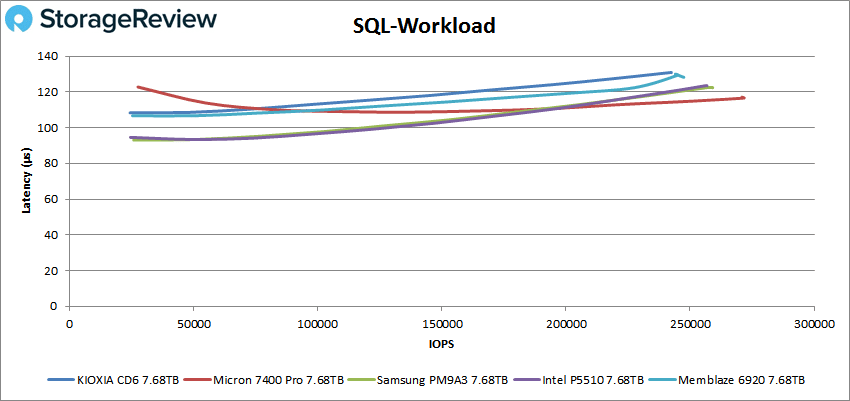Select the Latency (µs) axis label
This screenshot has height=401, width=850.
(x=25, y=180)
